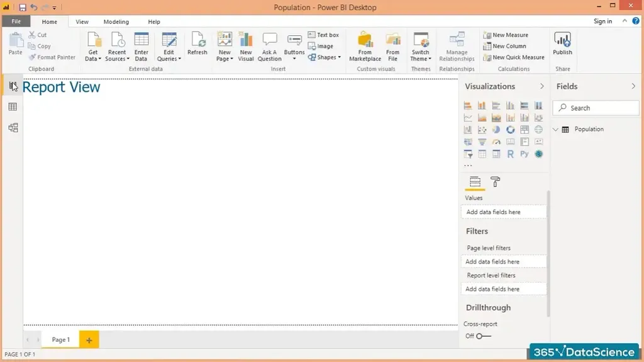Open the File menu
644x362 pixels.
[x=16, y=21]
